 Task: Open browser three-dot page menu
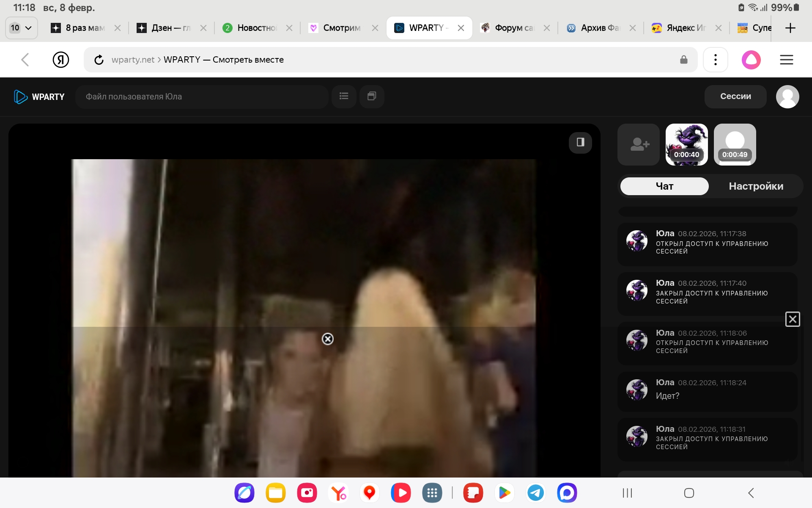[x=715, y=60]
